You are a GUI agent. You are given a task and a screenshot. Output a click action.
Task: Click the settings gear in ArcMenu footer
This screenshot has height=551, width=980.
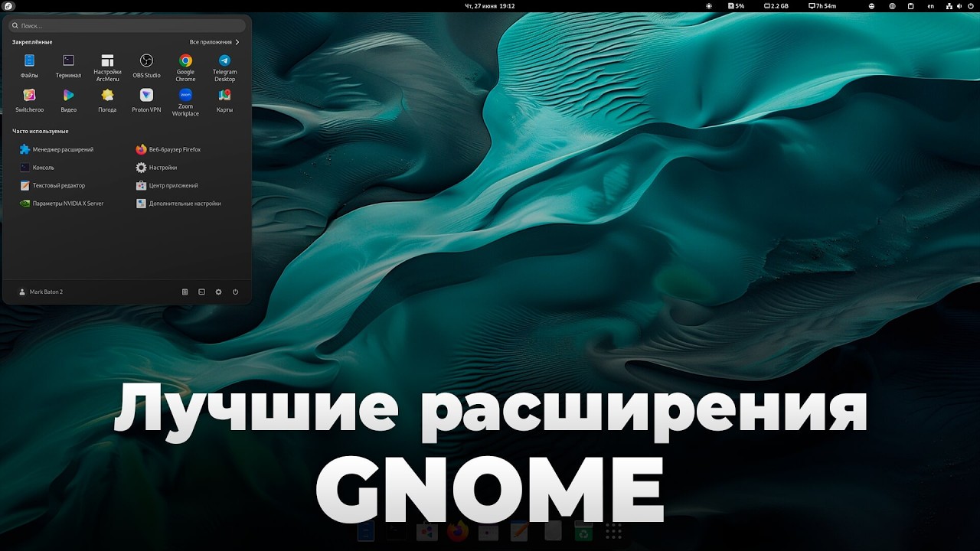[x=218, y=292]
